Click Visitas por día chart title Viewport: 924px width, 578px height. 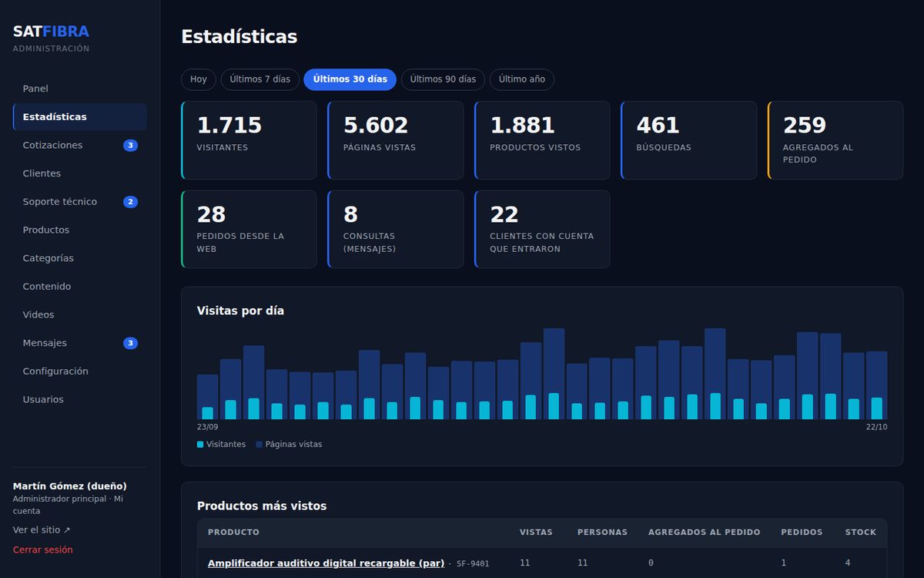tap(240, 311)
